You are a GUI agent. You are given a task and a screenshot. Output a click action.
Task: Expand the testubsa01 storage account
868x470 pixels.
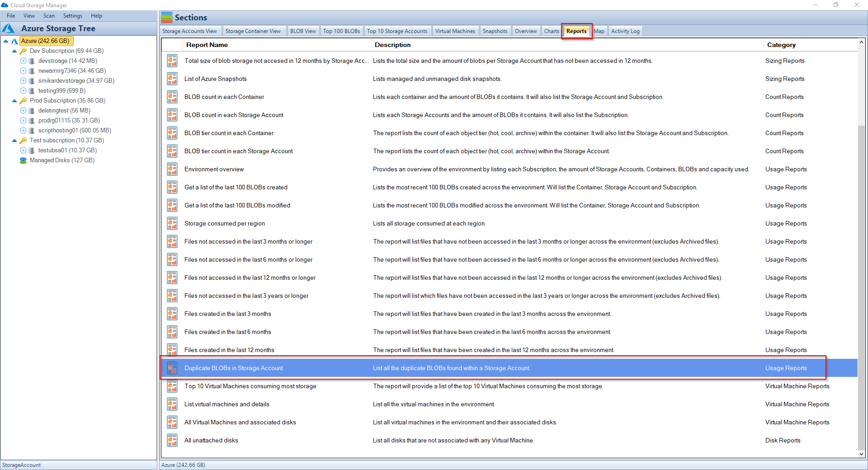point(23,150)
